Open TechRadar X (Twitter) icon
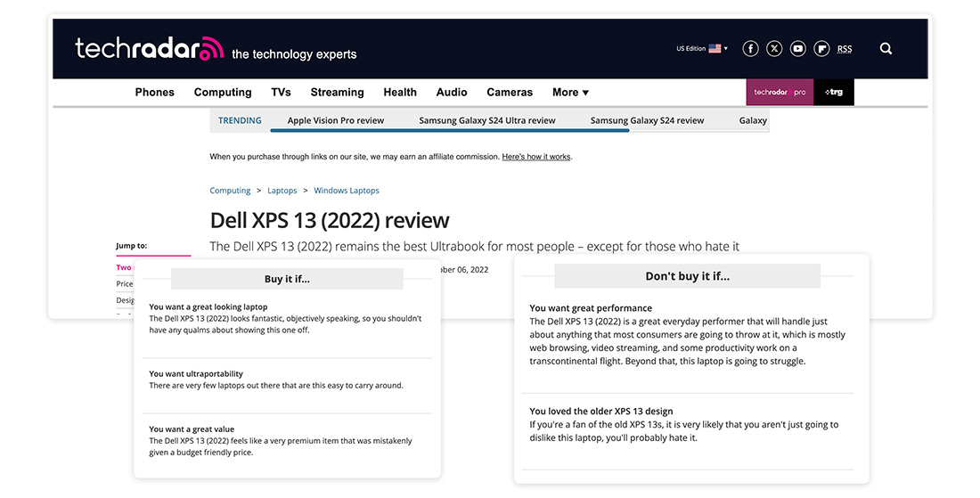 774,49
